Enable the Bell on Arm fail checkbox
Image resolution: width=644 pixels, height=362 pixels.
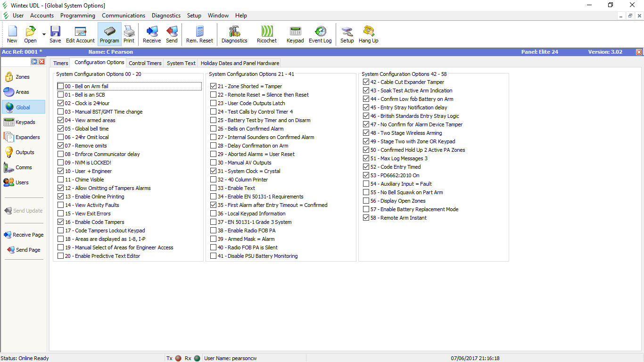61,87
